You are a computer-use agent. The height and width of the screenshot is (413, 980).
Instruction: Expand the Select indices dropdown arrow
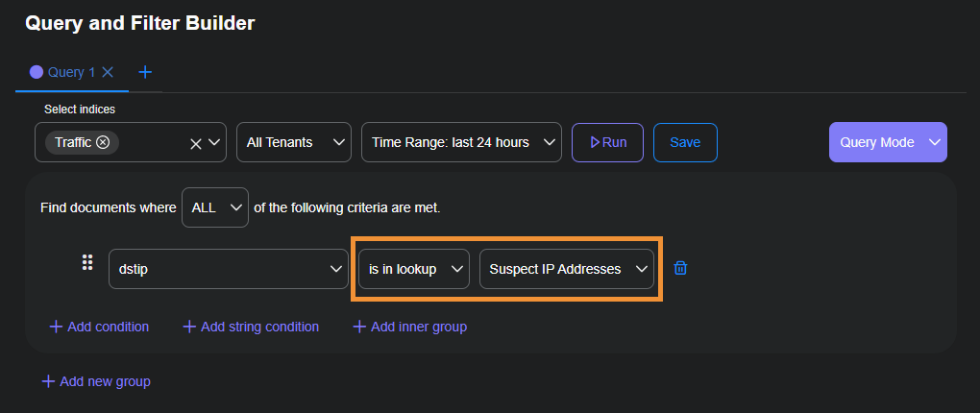[x=214, y=142]
